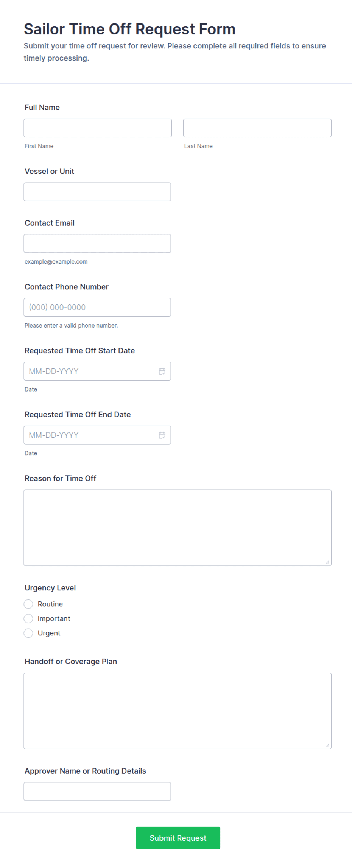Click the Handoff or Coverage Plan textarea
The width and height of the screenshot is (352, 868).
pos(178,711)
